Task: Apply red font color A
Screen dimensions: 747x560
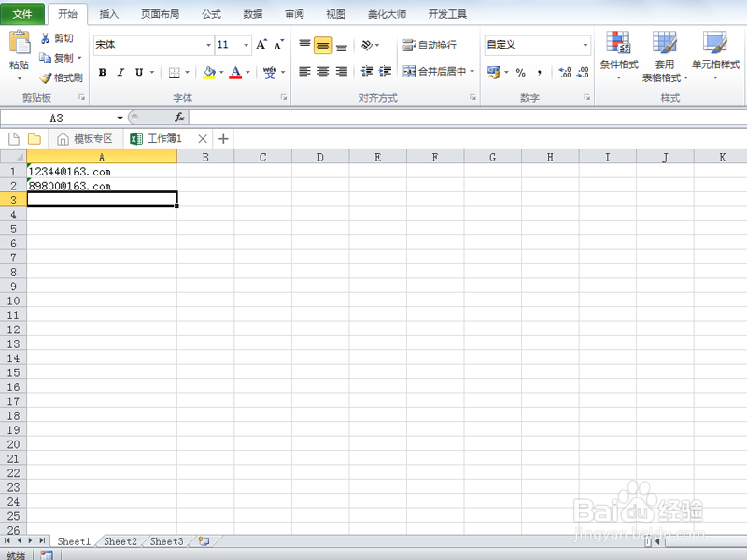Action: tap(235, 73)
